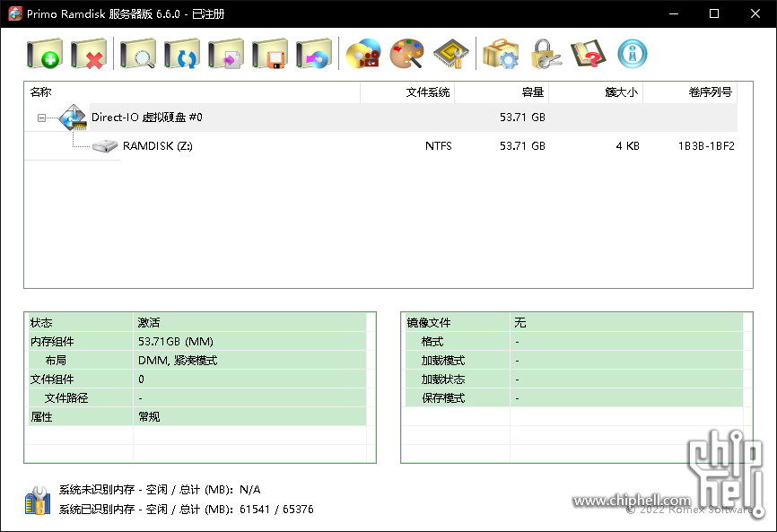Viewport: 777px width, 532px height.
Task: Click the Direct-IO virtual disk icon in the tree
Action: (73, 118)
